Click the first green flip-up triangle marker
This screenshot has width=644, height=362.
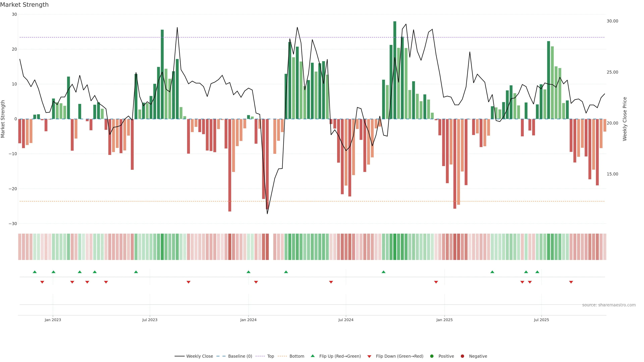[35, 272]
